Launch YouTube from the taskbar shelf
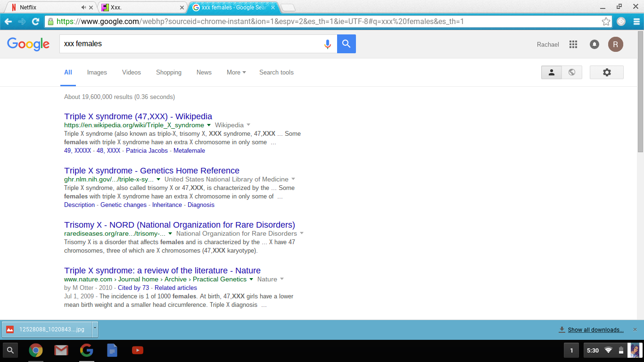 pos(137,350)
